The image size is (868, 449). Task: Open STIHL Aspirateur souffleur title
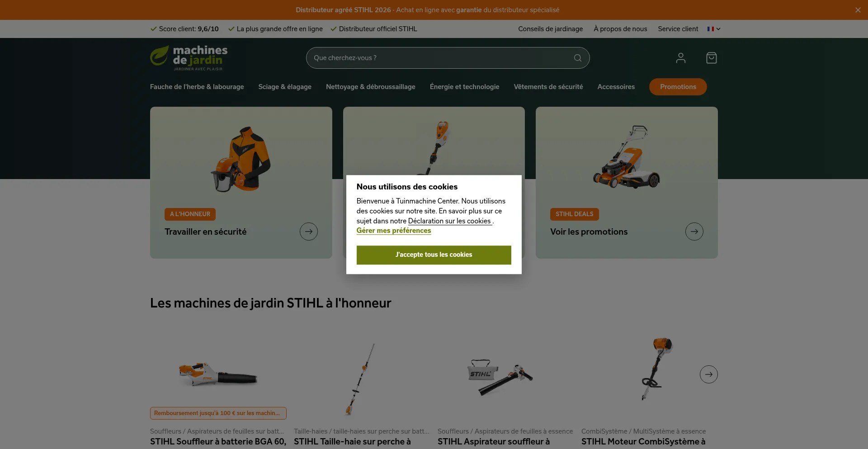pyautogui.click(x=494, y=442)
